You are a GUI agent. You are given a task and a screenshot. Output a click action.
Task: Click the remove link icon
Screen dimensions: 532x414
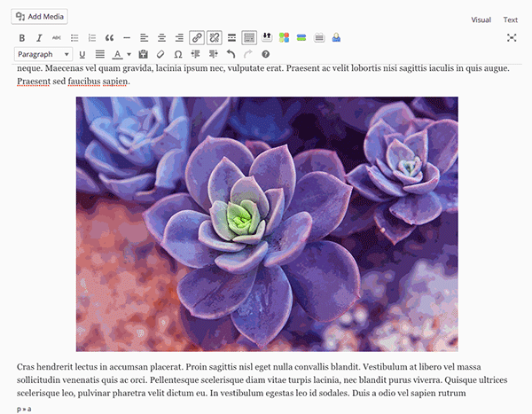click(x=214, y=38)
